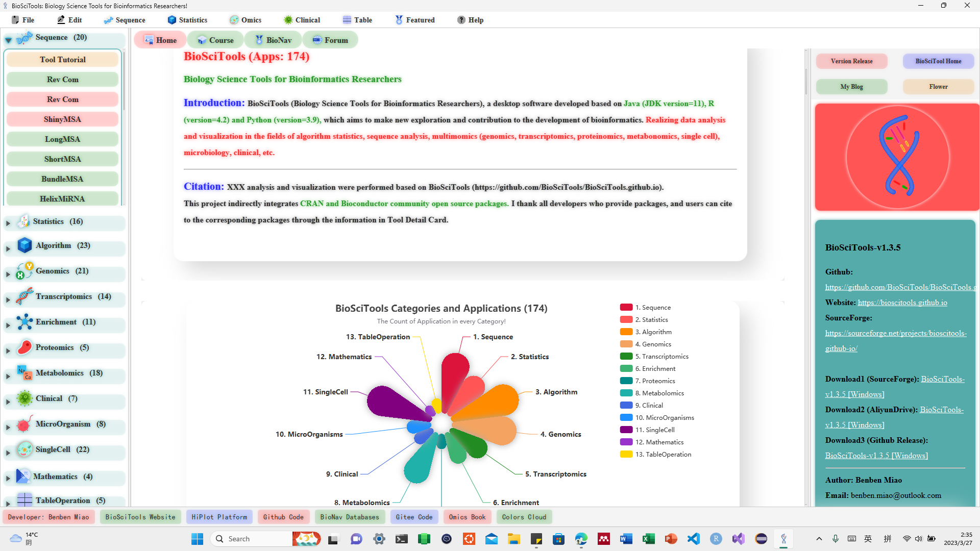Click the SingleCell icon in sidebar
980x551 pixels.
pos(24,449)
